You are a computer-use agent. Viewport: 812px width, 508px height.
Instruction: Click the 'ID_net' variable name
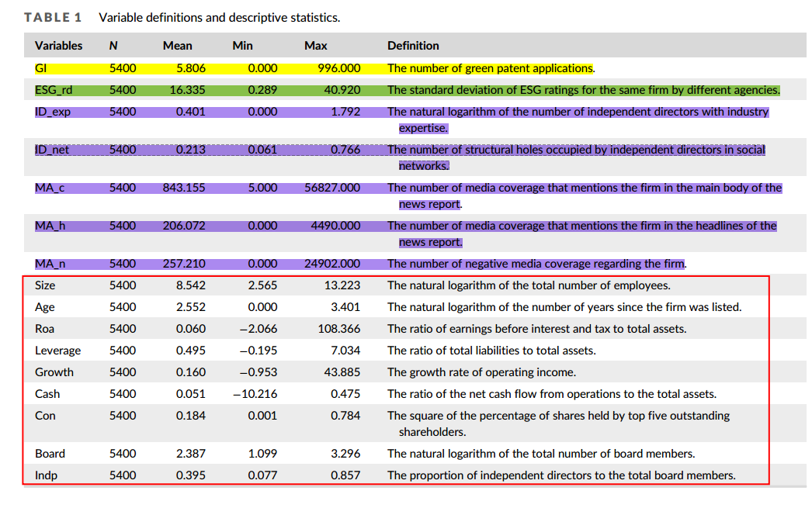click(52, 150)
